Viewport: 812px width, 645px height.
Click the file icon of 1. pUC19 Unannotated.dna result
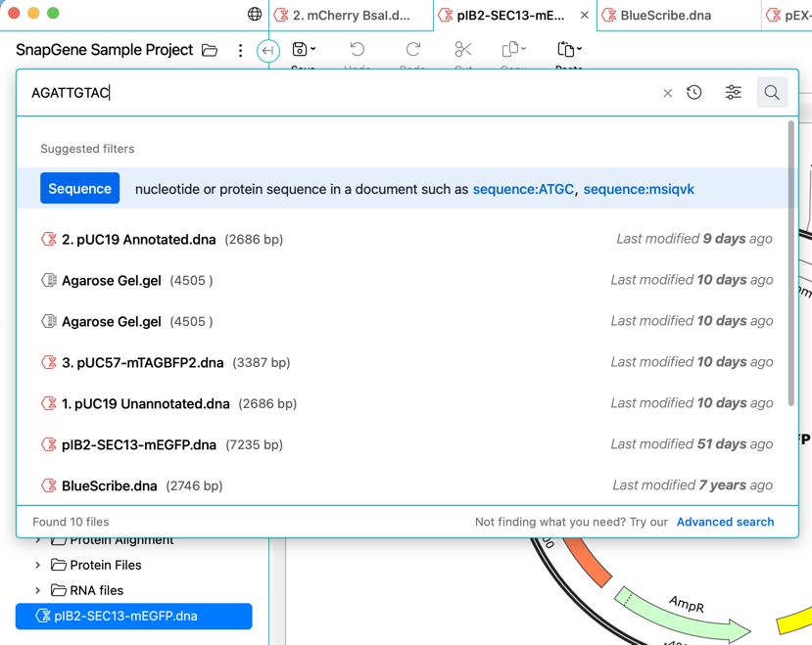49,403
